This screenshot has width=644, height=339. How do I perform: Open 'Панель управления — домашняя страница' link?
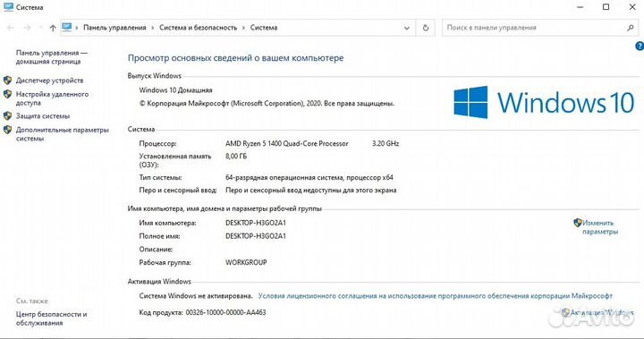click(52, 57)
